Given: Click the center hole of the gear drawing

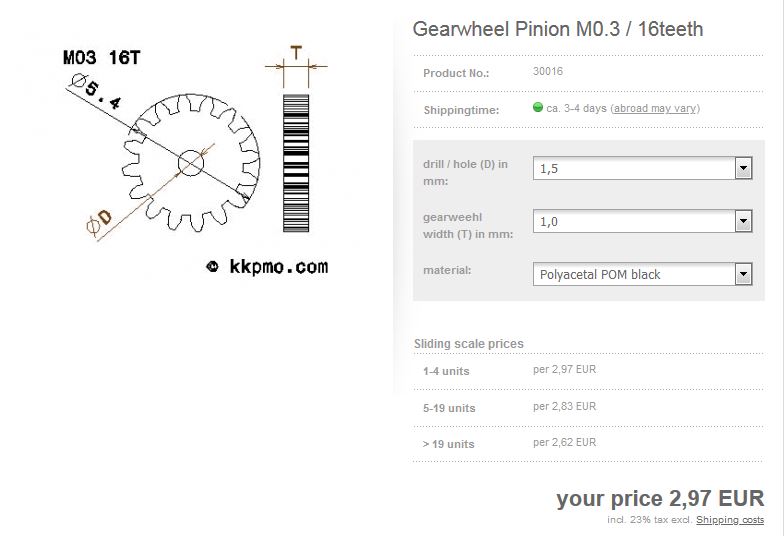Looking at the screenshot, I should pyautogui.click(x=191, y=163).
